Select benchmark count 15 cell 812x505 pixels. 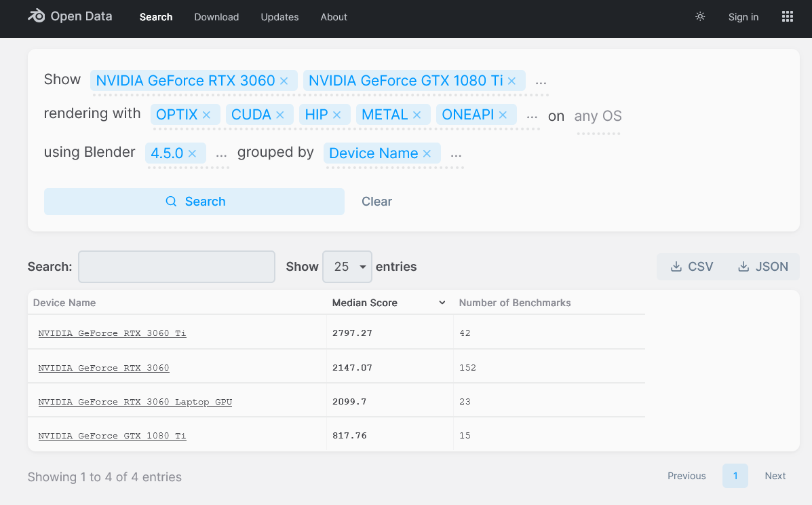pos(465,436)
